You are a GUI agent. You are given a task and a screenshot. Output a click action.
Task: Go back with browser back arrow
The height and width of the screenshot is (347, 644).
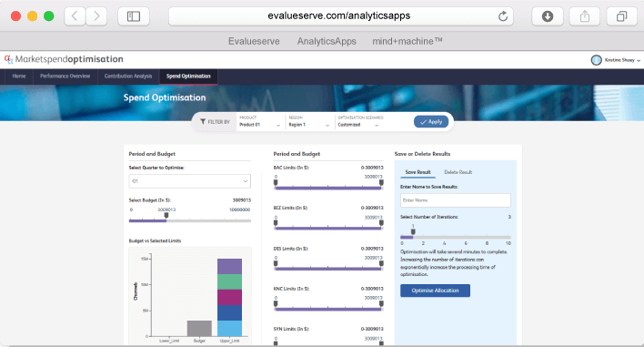tap(75, 16)
